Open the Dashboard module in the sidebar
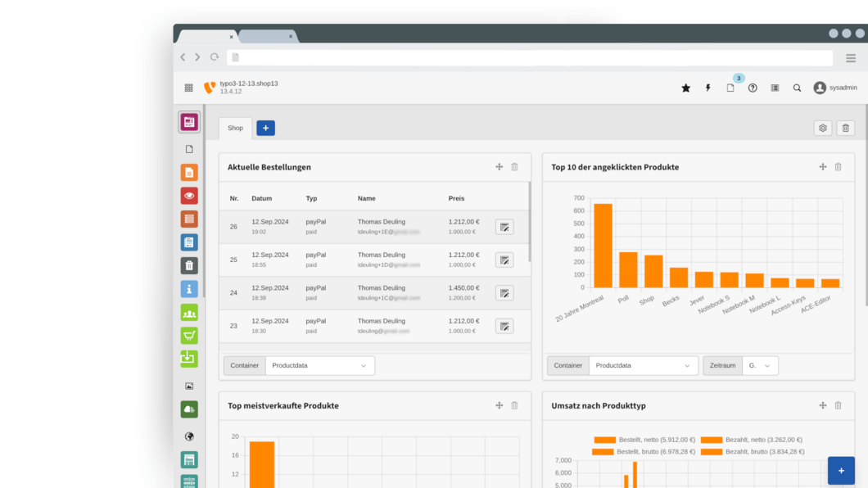Viewport: 868px width, 488px height. (x=189, y=122)
